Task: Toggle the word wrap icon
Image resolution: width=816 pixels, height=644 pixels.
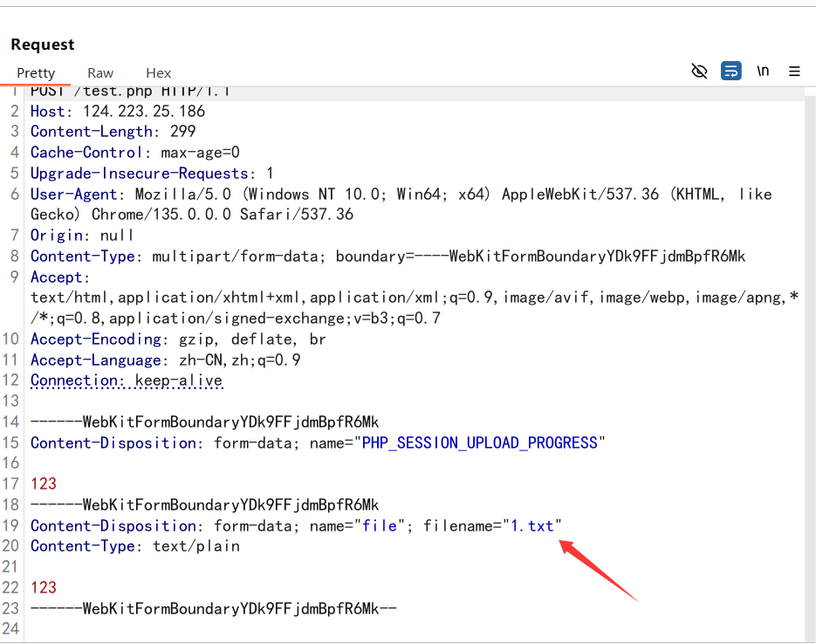Action: (731, 72)
